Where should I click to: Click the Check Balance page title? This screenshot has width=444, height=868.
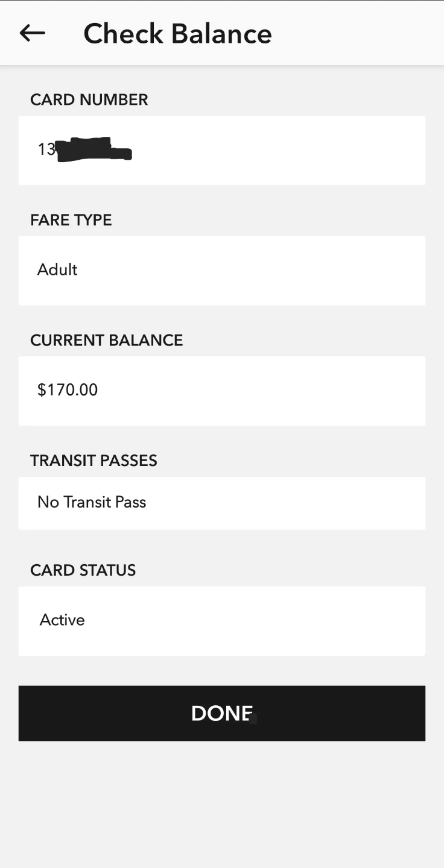pyautogui.click(x=177, y=33)
